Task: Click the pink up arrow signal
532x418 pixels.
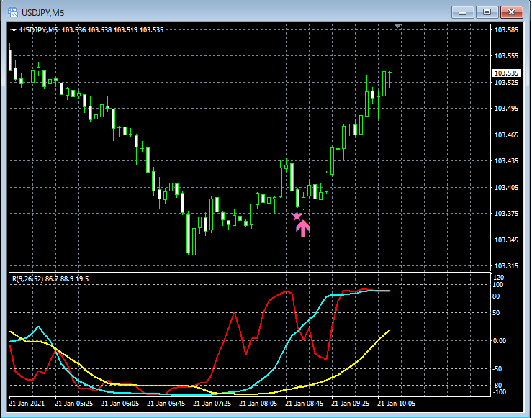Action: (303, 228)
